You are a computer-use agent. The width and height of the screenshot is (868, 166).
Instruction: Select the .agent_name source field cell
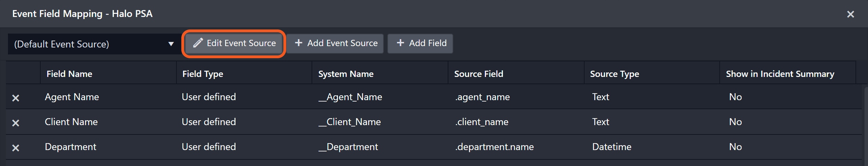point(482,97)
